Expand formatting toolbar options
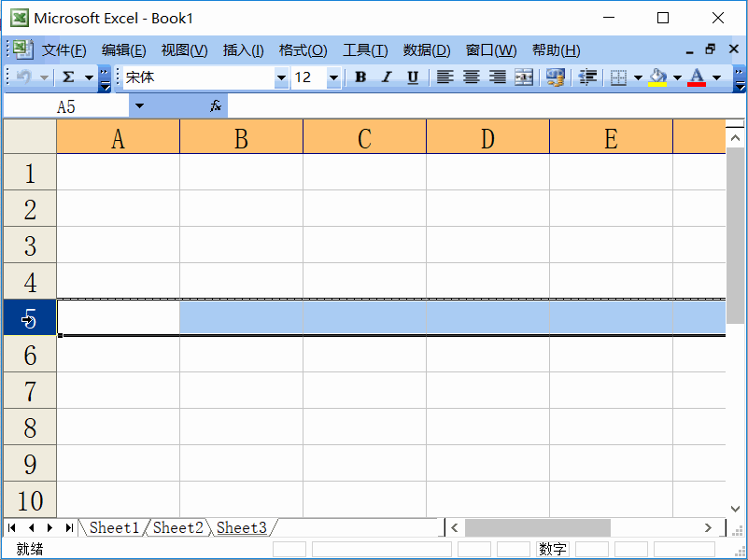This screenshot has width=748, height=560. pos(739,78)
